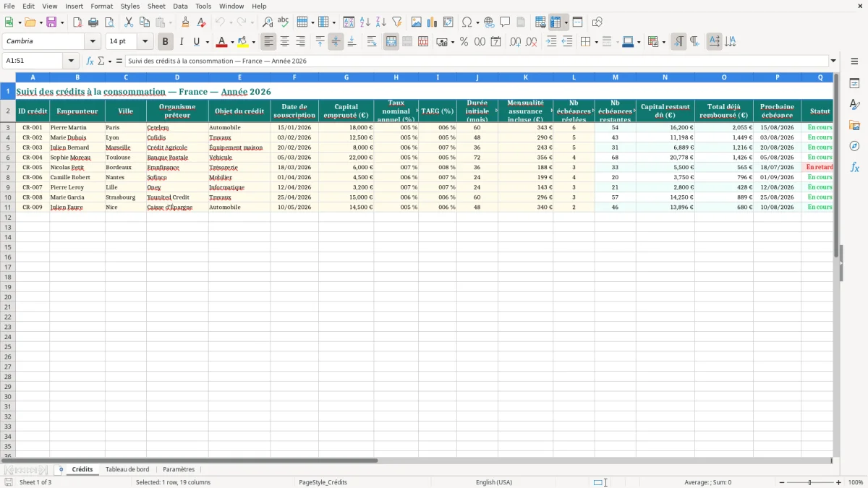Open the sidebar Properties panel
The image size is (868, 488).
pyautogui.click(x=854, y=84)
